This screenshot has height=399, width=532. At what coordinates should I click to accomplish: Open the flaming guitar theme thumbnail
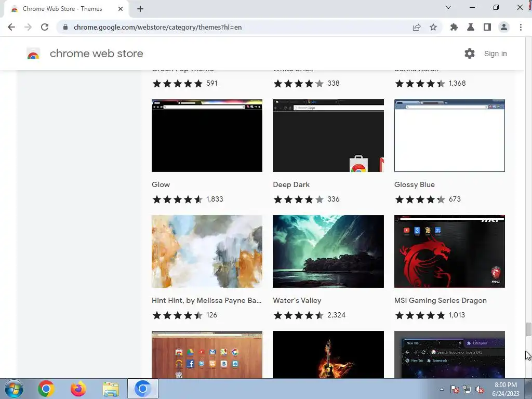(x=328, y=354)
